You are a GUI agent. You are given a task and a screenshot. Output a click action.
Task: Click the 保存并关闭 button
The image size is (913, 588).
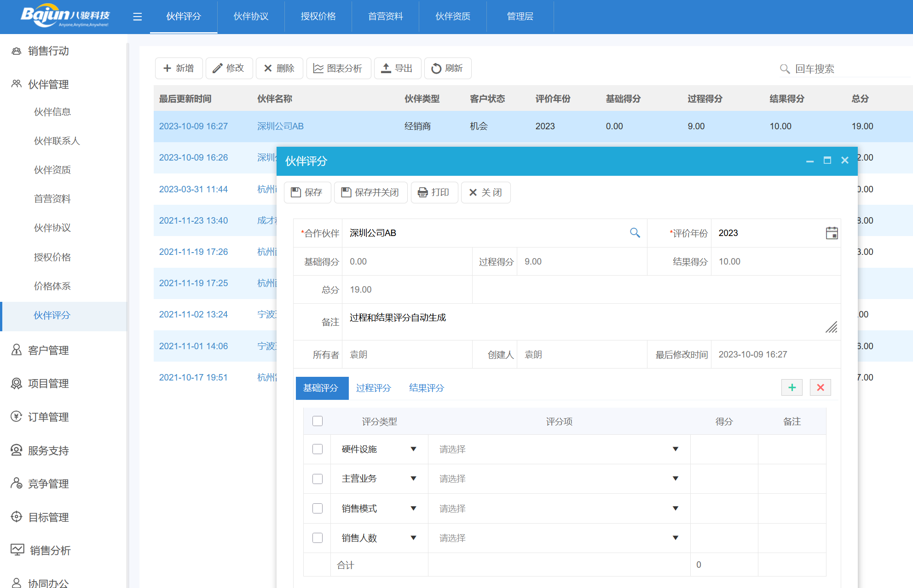[x=370, y=192]
